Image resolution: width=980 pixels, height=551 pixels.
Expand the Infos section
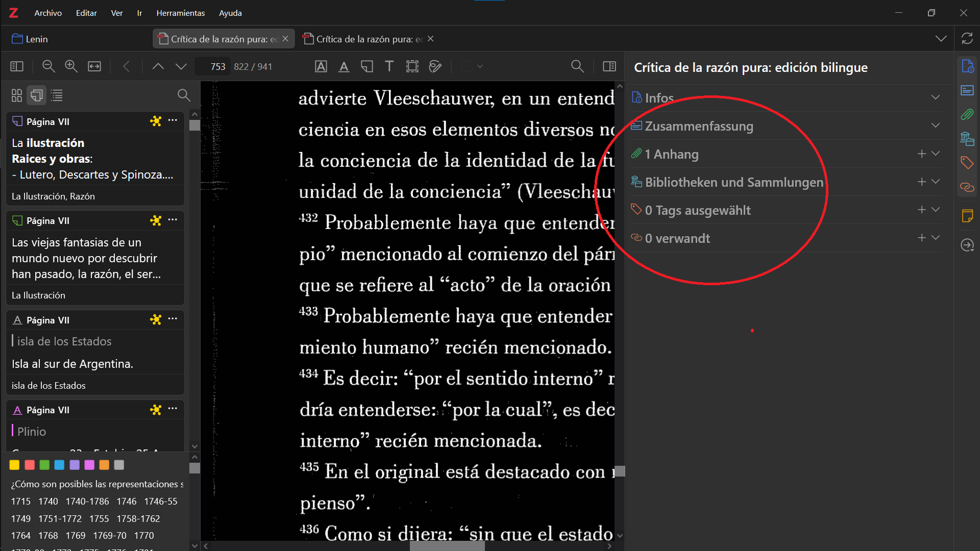[x=935, y=97]
